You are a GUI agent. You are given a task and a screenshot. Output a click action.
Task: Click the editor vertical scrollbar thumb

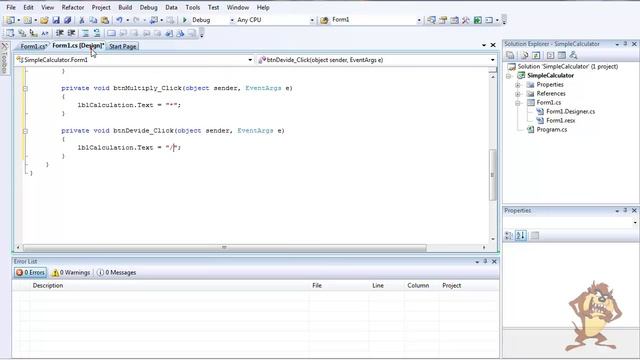click(x=493, y=175)
